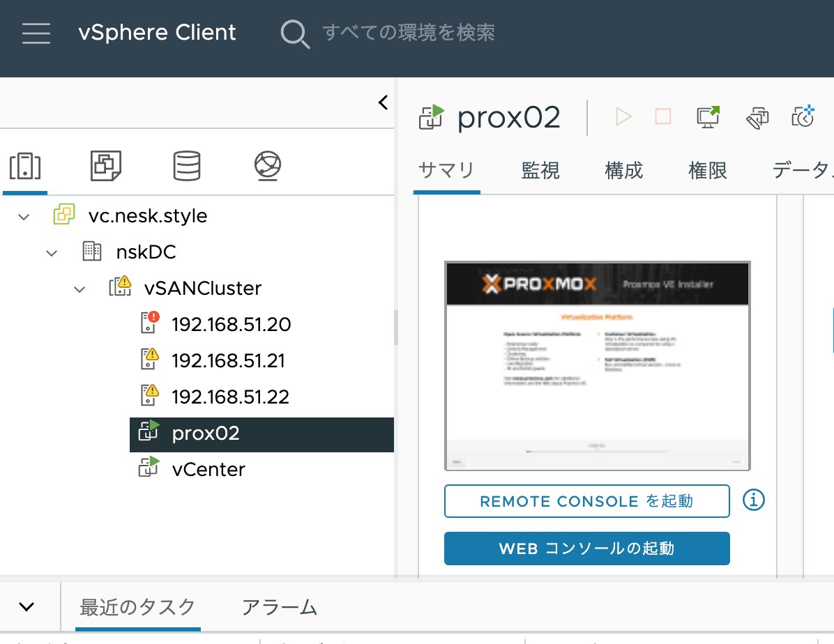Select host 192.168.51.21

(228, 360)
